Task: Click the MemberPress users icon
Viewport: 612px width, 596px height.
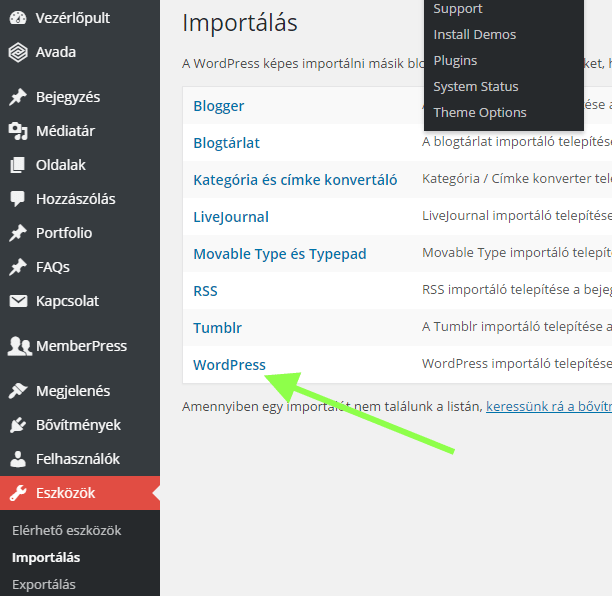Action: [x=19, y=346]
